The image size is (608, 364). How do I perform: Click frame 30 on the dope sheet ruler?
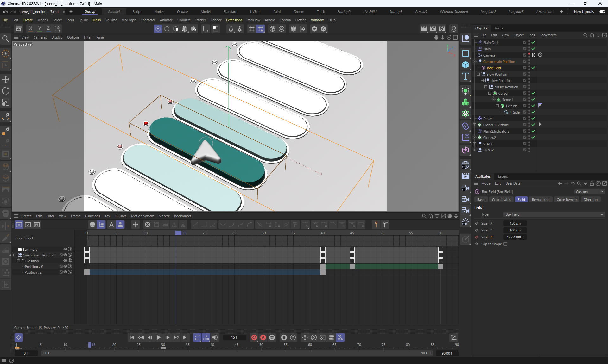(x=263, y=233)
